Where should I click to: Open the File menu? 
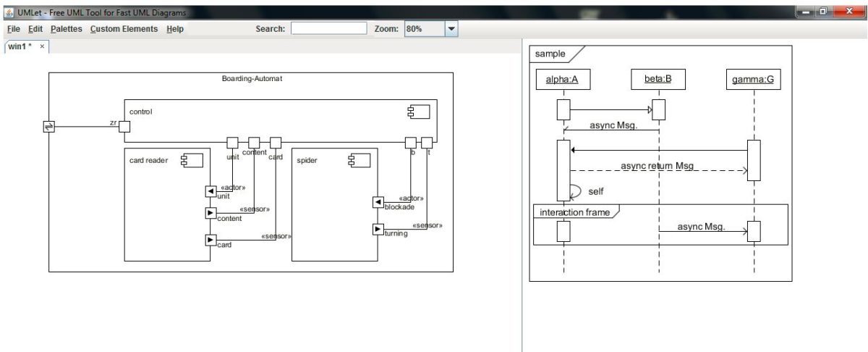(13, 29)
